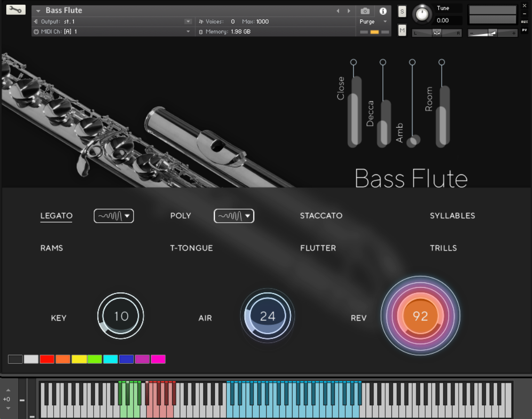Click the camera snapshot icon

(365, 11)
